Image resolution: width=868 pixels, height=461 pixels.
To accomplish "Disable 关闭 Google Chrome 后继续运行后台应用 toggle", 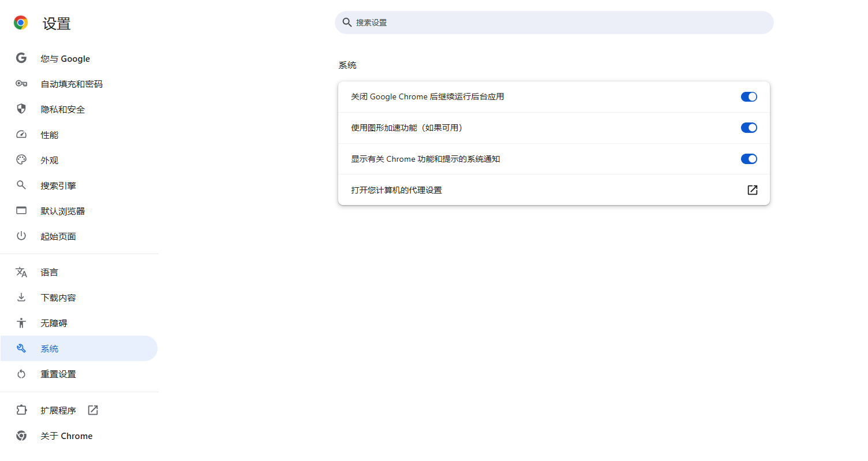I will pos(749,97).
